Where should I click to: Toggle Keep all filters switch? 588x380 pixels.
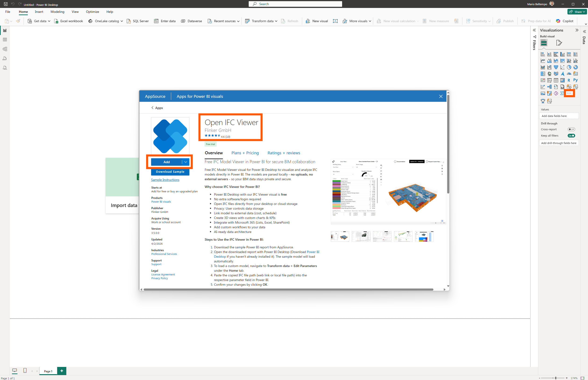pos(571,136)
